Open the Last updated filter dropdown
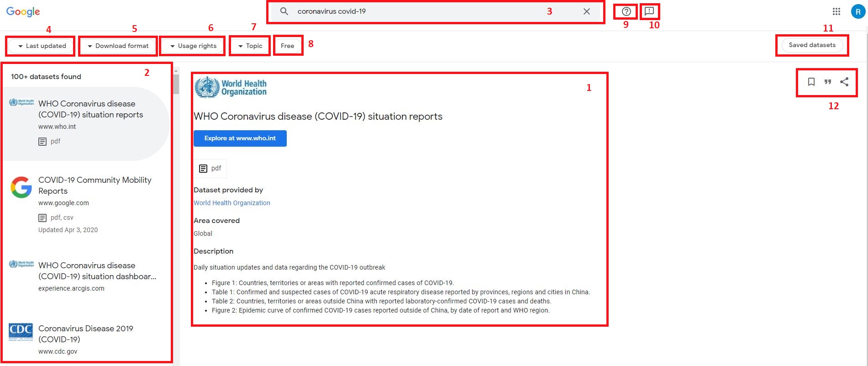The height and width of the screenshot is (366, 868). point(42,46)
